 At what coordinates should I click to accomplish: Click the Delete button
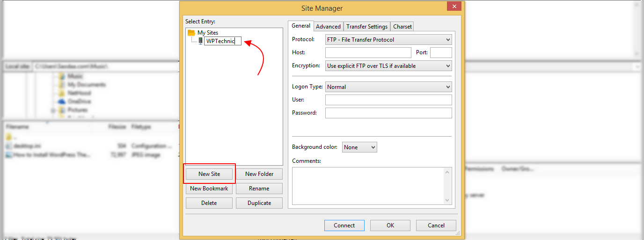[209, 203]
